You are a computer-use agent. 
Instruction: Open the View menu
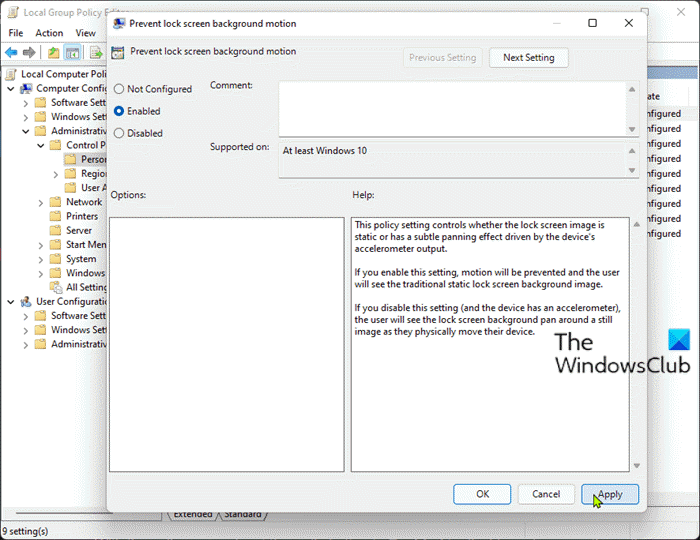(x=85, y=33)
